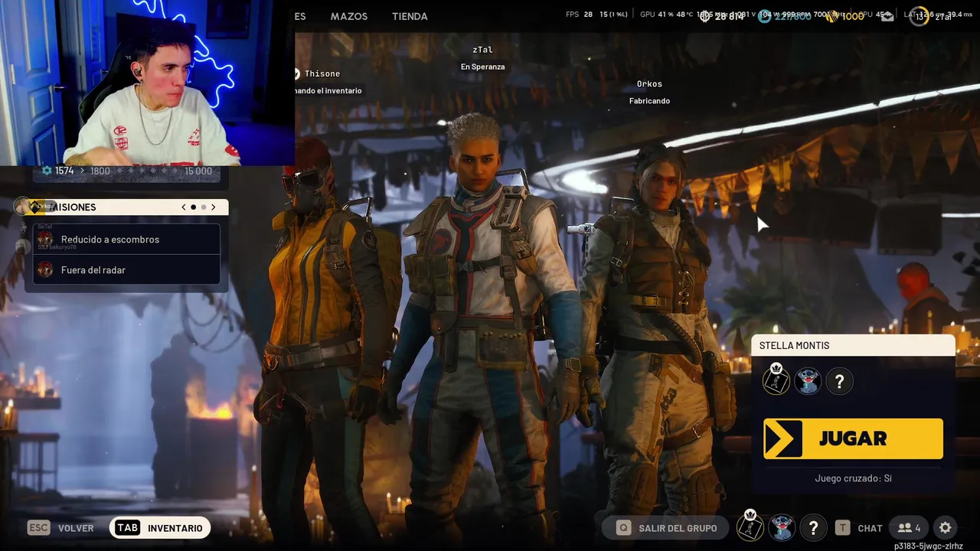Click the teal currency icon in top bar

coord(764,16)
